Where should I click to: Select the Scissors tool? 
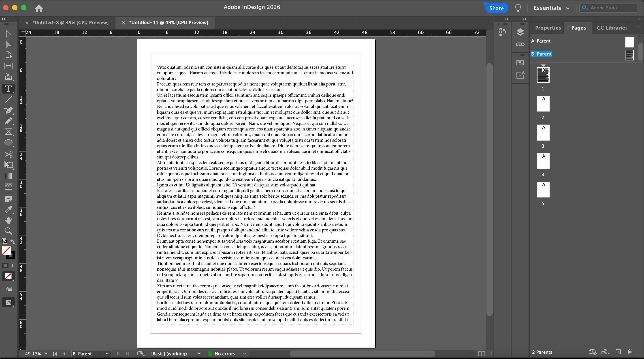8,154
